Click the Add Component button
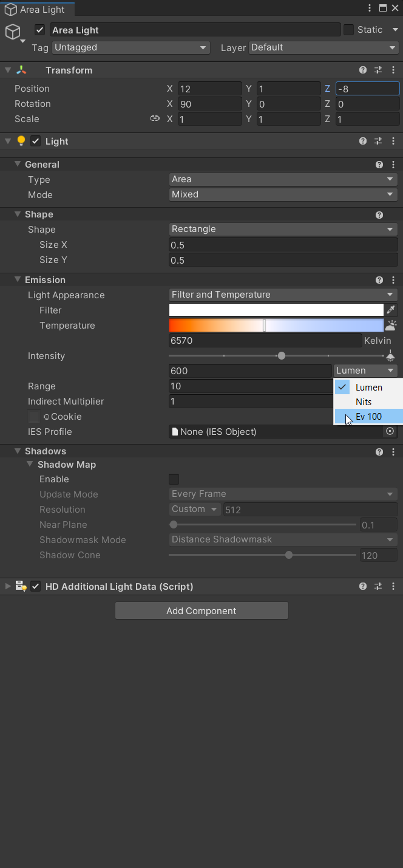403x868 pixels. 201,610
